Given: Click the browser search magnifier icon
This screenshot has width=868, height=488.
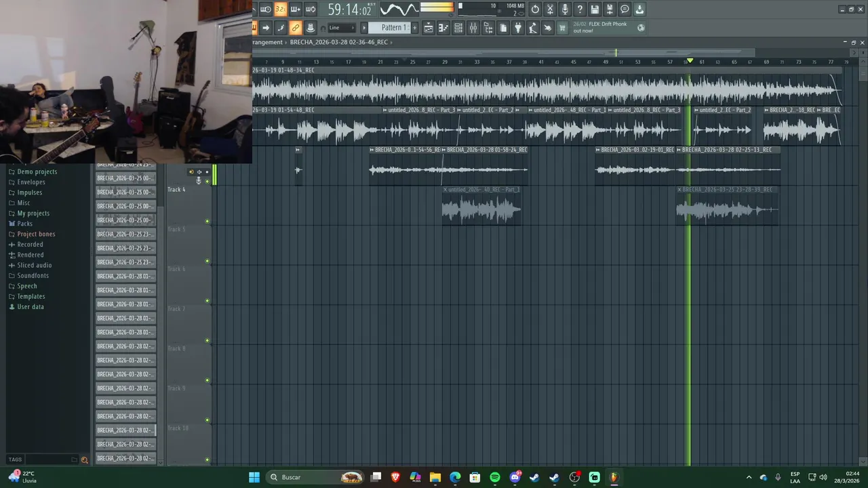Looking at the screenshot, I should pyautogui.click(x=84, y=460).
